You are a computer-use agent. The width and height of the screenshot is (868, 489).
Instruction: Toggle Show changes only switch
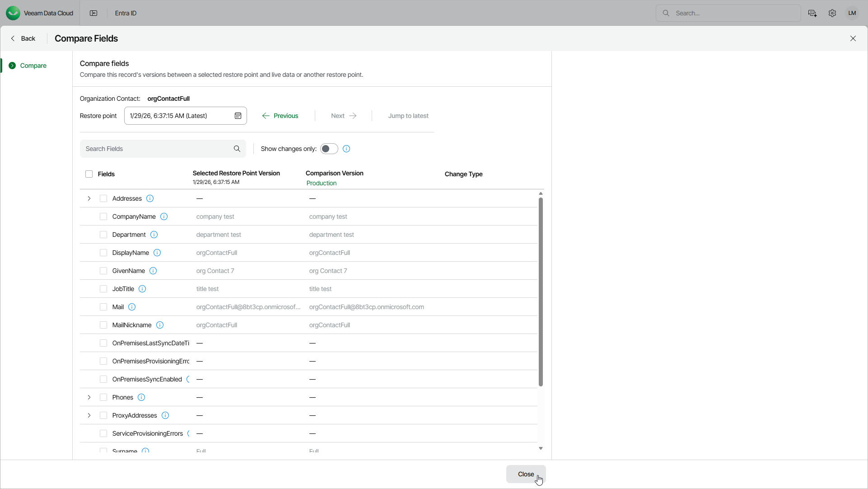point(329,149)
